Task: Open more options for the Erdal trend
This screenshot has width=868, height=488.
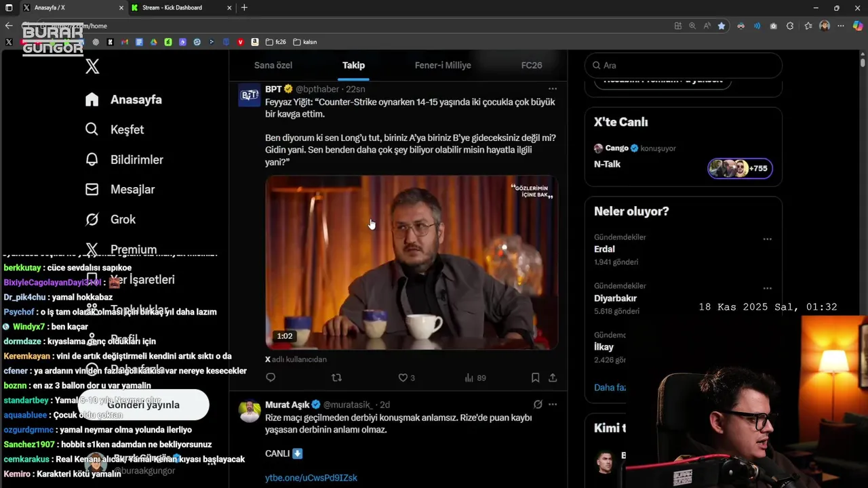Action: point(767,239)
